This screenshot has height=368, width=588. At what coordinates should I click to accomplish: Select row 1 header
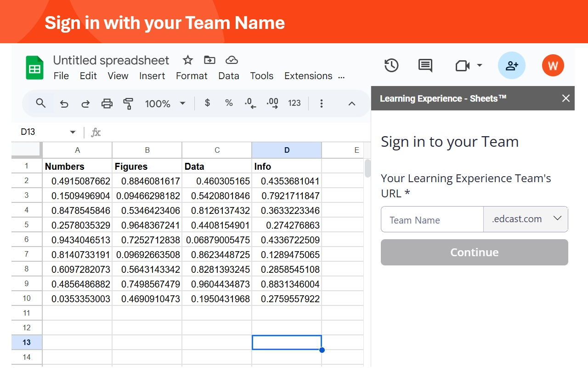(27, 166)
